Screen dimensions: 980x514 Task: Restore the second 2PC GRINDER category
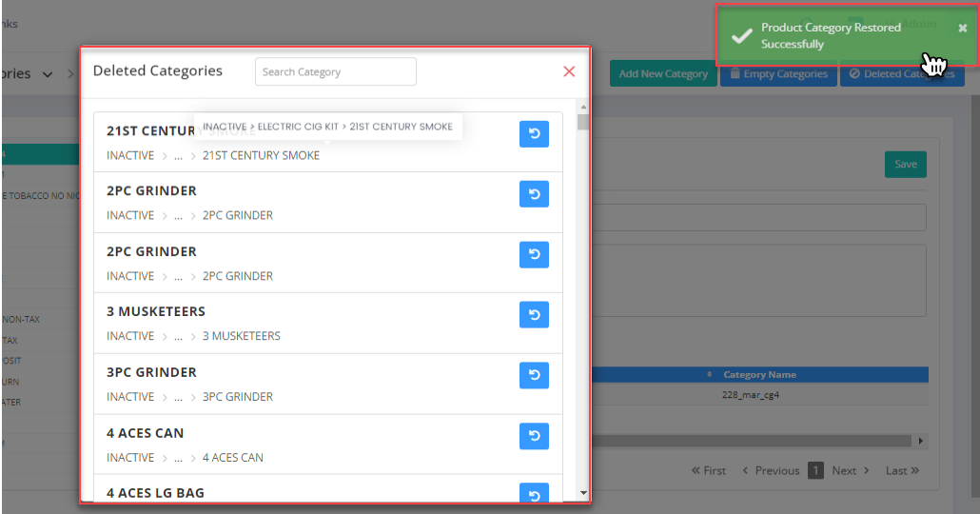click(534, 254)
